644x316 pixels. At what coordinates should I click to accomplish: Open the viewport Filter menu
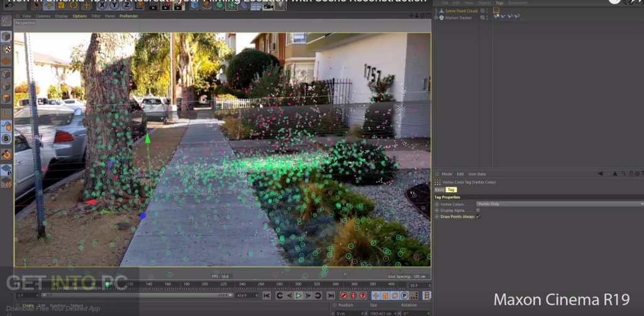[x=96, y=16]
